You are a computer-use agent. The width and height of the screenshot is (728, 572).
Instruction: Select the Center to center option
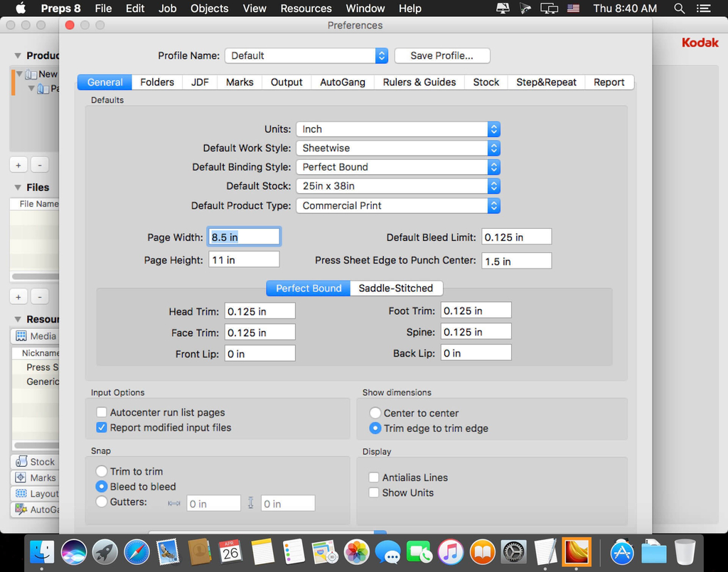pyautogui.click(x=375, y=414)
